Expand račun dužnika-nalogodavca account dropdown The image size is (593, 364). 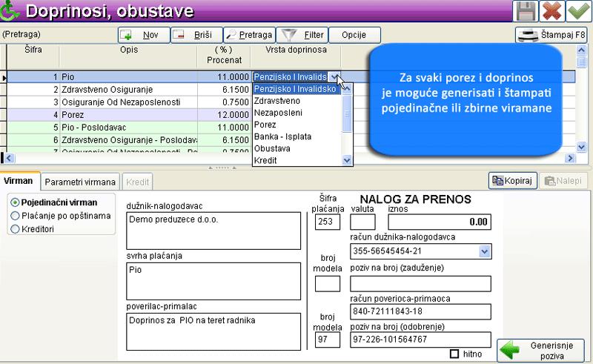tap(485, 252)
